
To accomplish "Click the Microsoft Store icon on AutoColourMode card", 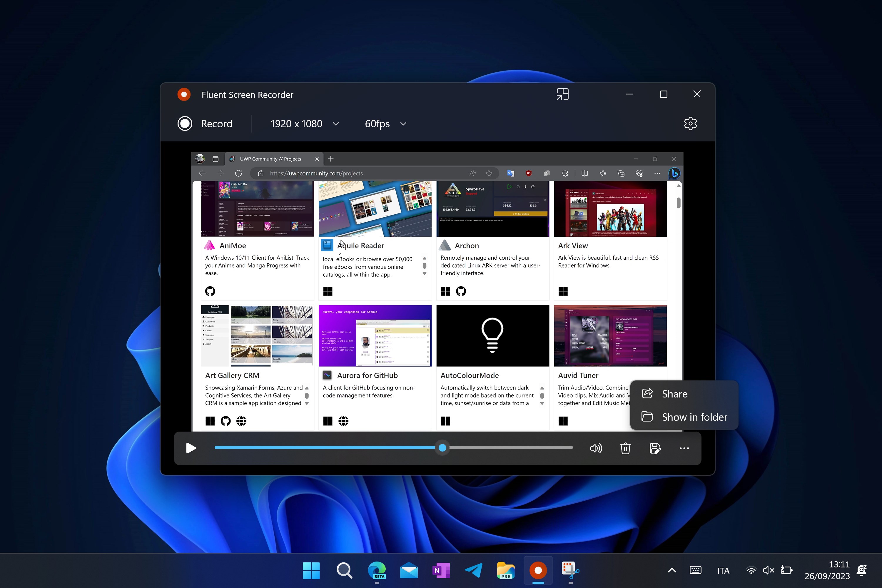I will (445, 421).
